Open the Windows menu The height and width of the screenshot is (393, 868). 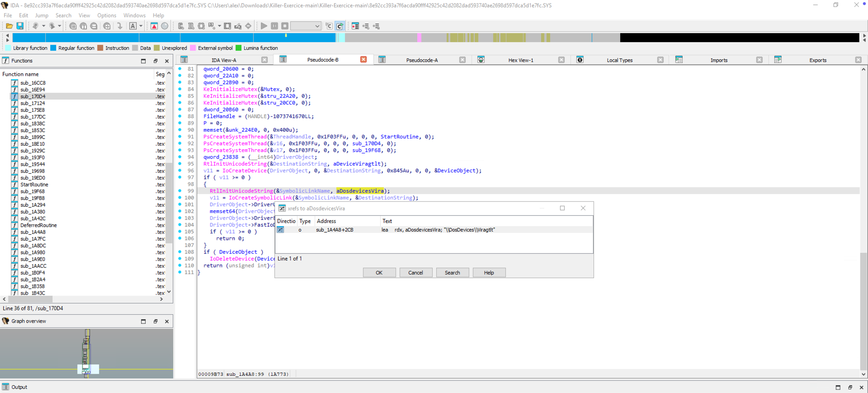pyautogui.click(x=134, y=15)
